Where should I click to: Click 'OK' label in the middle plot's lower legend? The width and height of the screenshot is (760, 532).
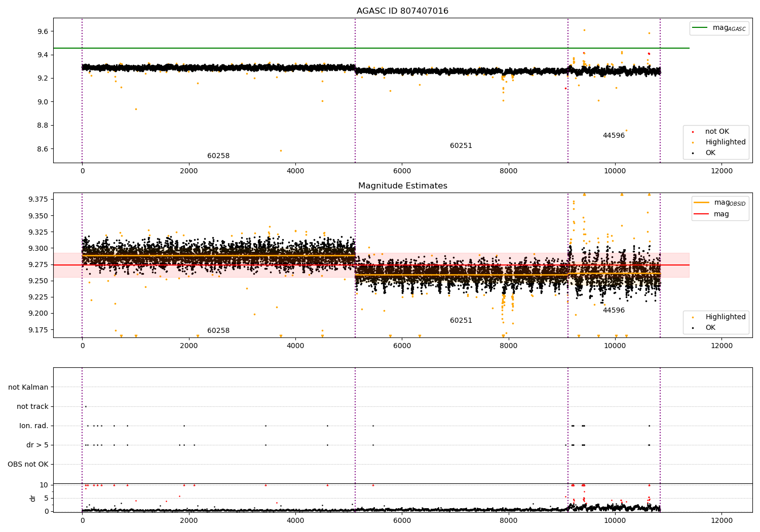710,328
